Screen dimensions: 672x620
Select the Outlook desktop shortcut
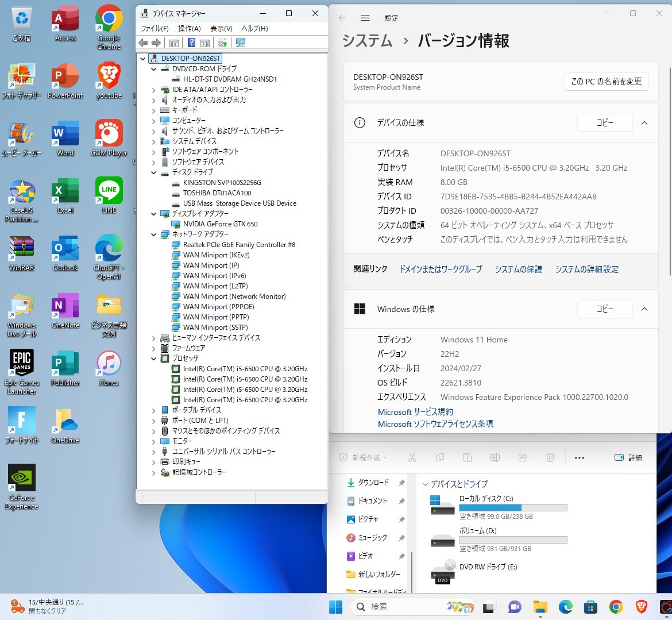(x=65, y=254)
